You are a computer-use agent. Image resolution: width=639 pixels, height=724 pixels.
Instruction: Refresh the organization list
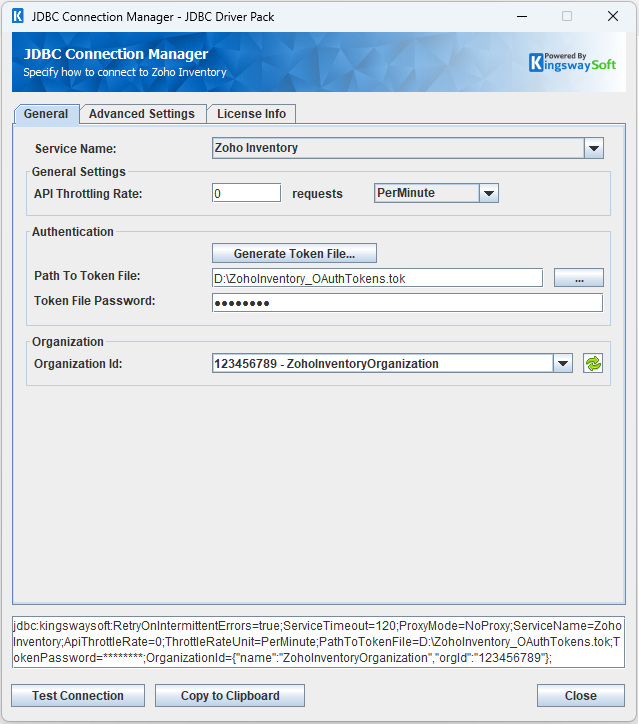(594, 364)
